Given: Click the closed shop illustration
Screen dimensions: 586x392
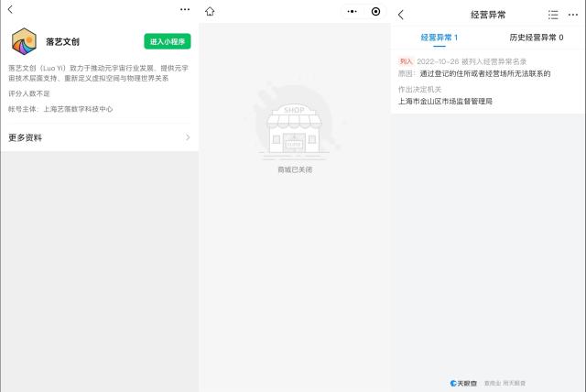Looking at the screenshot, I should click(294, 126).
